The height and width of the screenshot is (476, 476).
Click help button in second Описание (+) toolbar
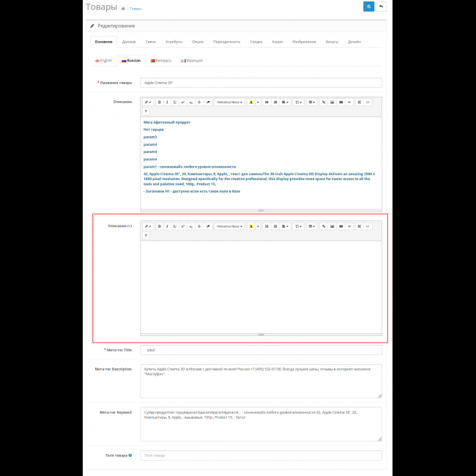click(146, 235)
